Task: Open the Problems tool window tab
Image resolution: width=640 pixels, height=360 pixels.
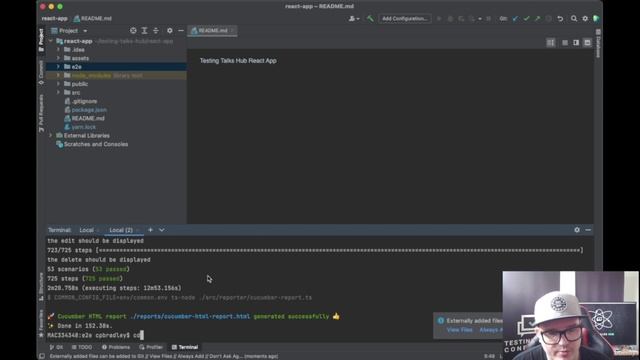Action: (116, 347)
